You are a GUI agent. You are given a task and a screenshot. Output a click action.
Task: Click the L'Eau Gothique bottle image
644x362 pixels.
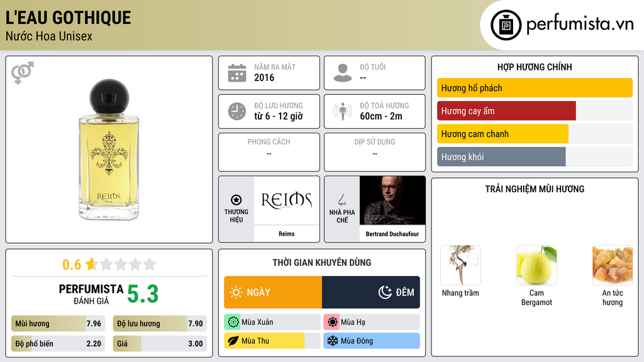[109, 150]
